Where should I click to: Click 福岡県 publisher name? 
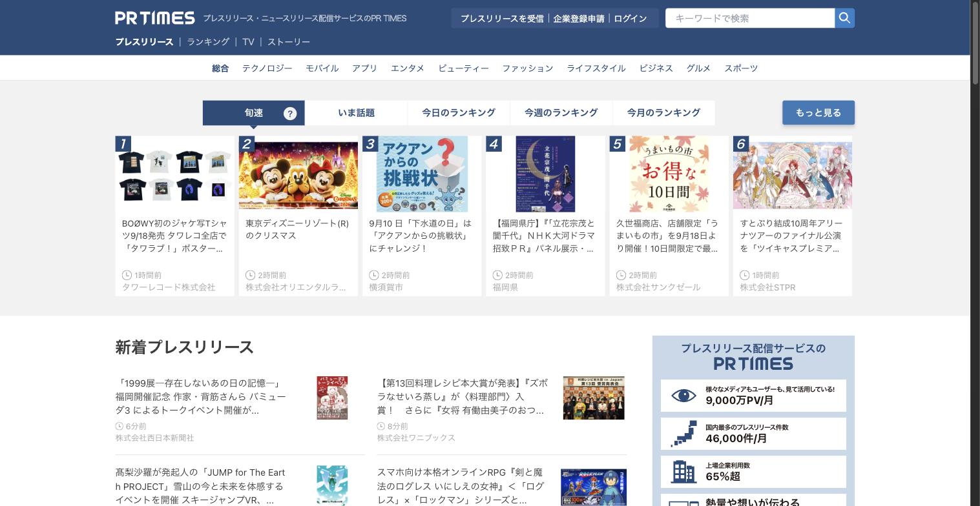(x=505, y=287)
